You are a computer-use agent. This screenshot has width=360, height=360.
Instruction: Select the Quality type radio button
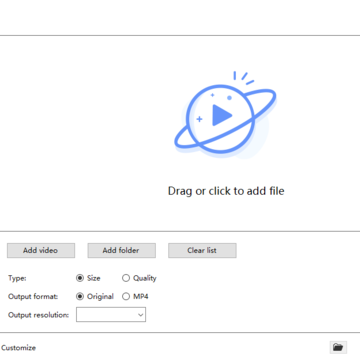[126, 278]
